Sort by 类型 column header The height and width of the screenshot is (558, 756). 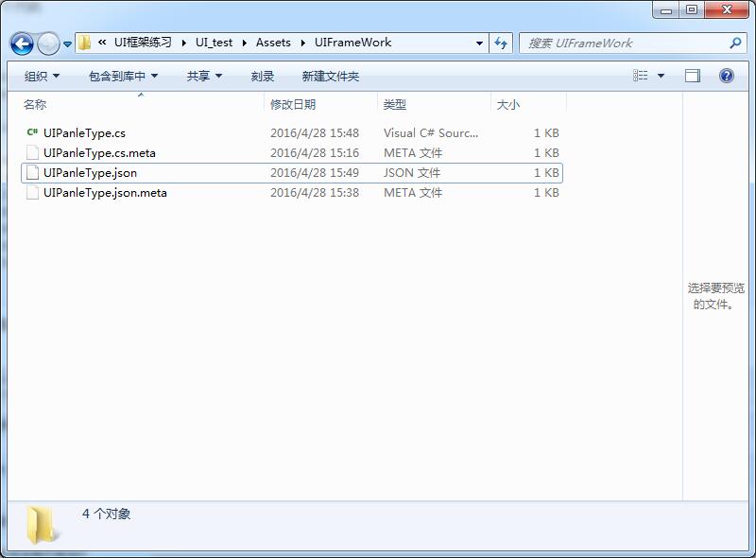pos(394,104)
